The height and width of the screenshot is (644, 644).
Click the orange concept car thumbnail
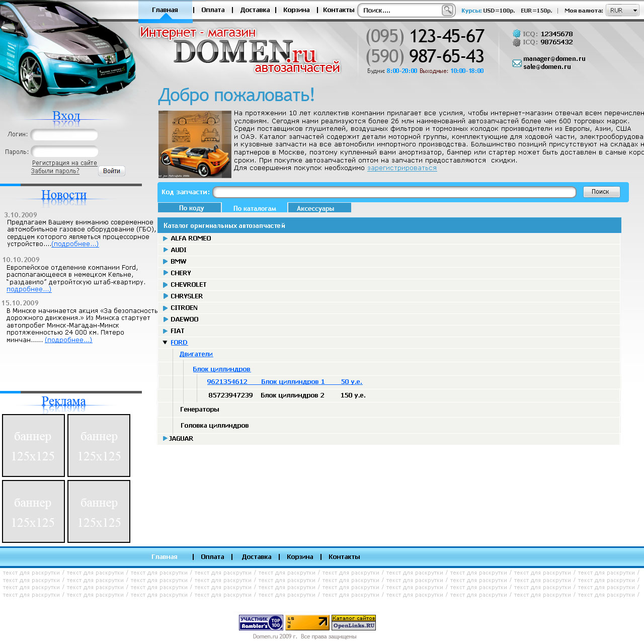point(195,144)
